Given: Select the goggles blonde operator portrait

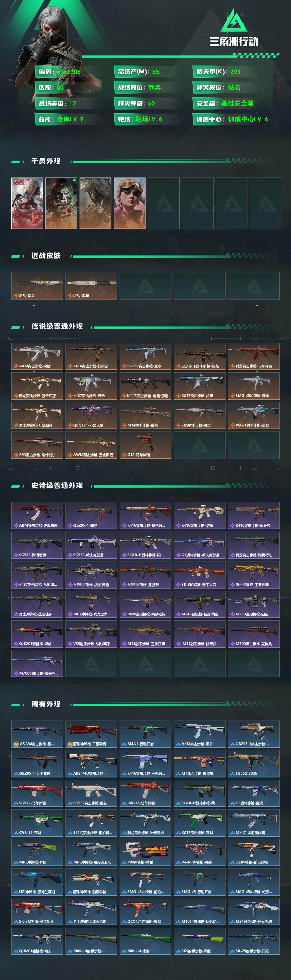Looking at the screenshot, I should point(130,203).
